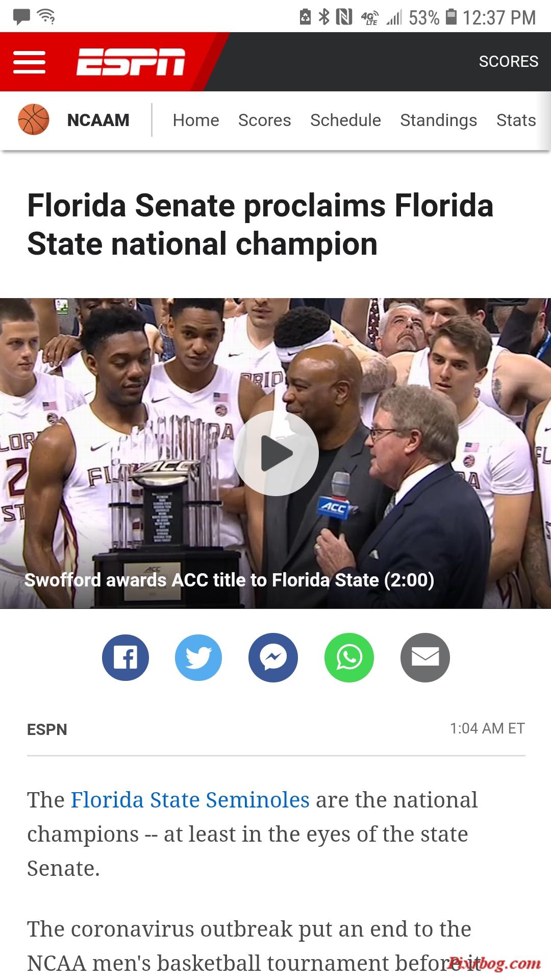Open the Stats tab
This screenshot has width=551, height=980.
coord(516,120)
